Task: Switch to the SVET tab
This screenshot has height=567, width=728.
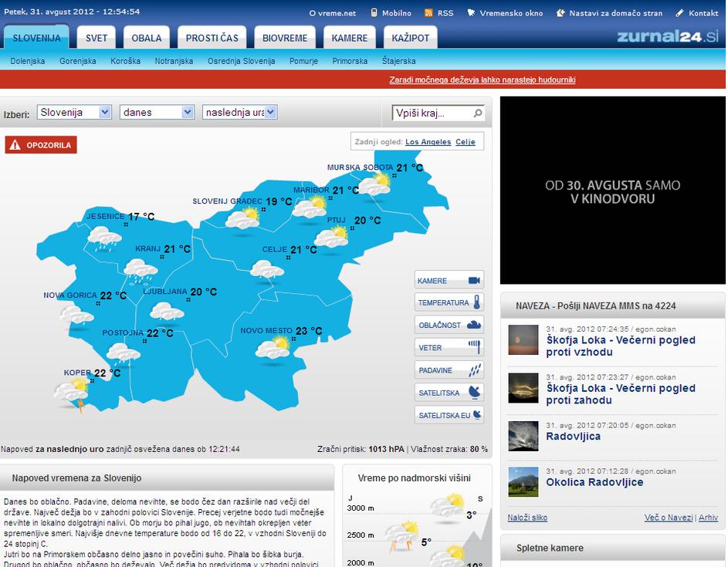Action: pyautogui.click(x=95, y=36)
